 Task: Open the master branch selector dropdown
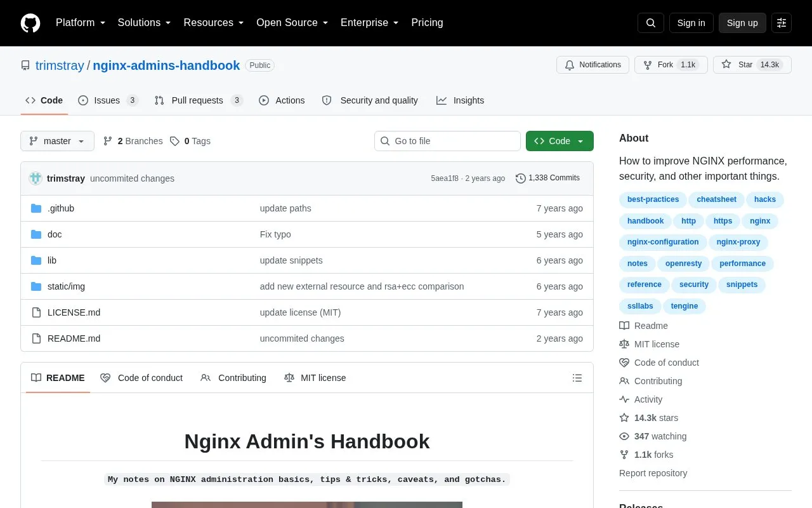57,141
